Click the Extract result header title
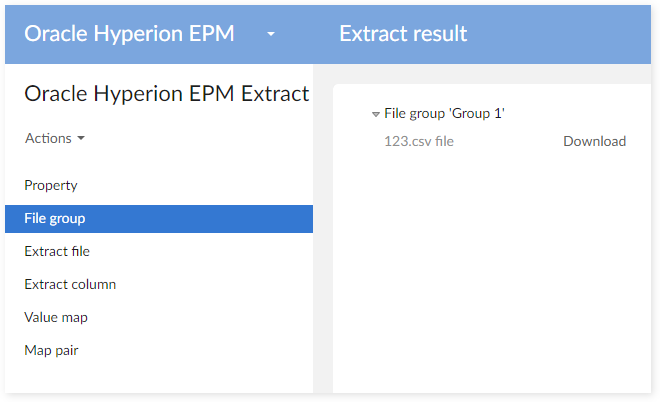The width and height of the screenshot is (660, 402). tap(403, 33)
